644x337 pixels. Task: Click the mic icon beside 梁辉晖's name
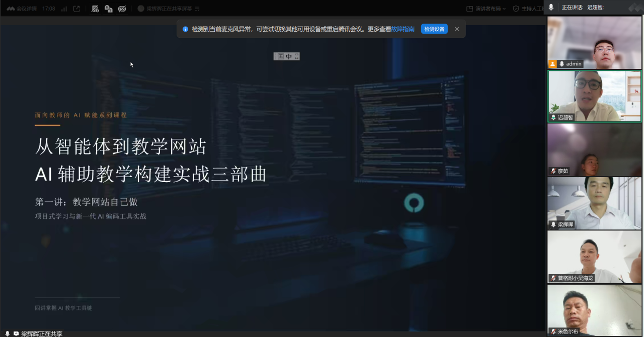[x=553, y=225]
